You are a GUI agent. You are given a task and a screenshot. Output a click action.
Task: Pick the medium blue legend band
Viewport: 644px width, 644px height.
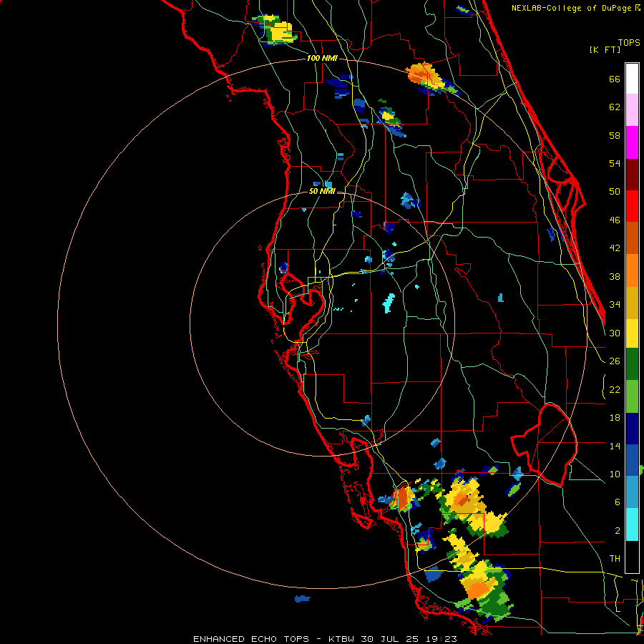click(x=632, y=460)
